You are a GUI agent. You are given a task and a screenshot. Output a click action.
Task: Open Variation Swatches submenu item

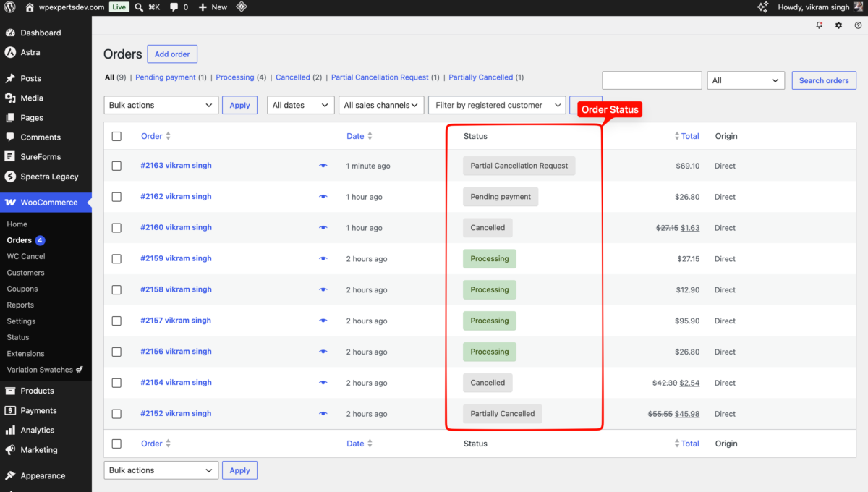(45, 370)
